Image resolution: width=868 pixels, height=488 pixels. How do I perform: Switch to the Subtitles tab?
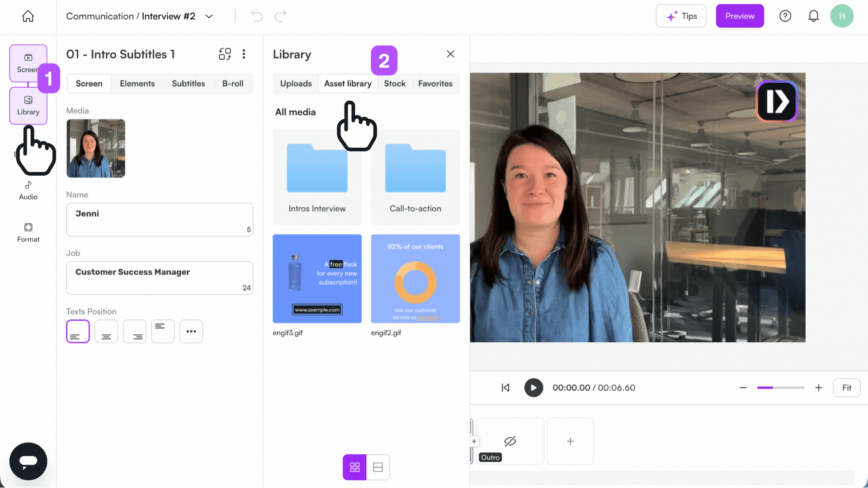click(189, 83)
